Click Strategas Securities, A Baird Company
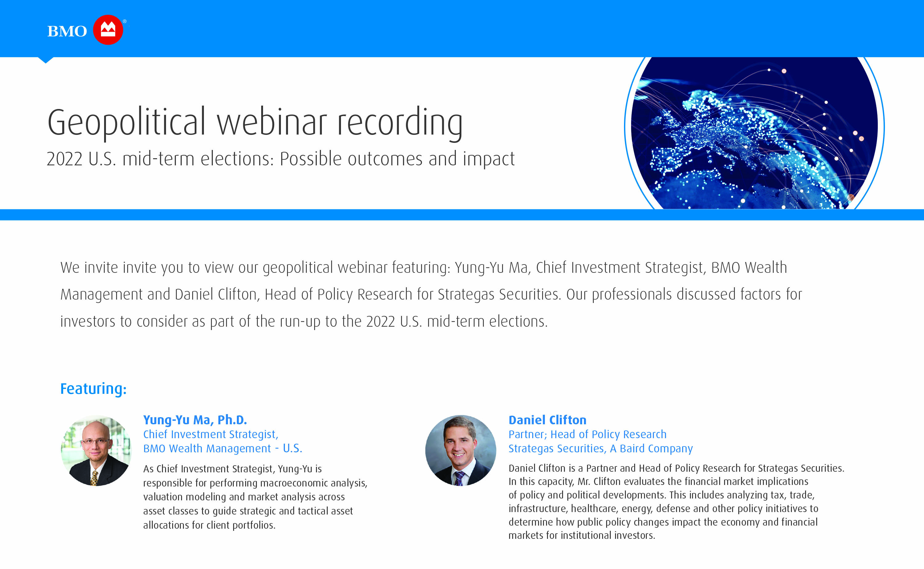 pos(600,449)
